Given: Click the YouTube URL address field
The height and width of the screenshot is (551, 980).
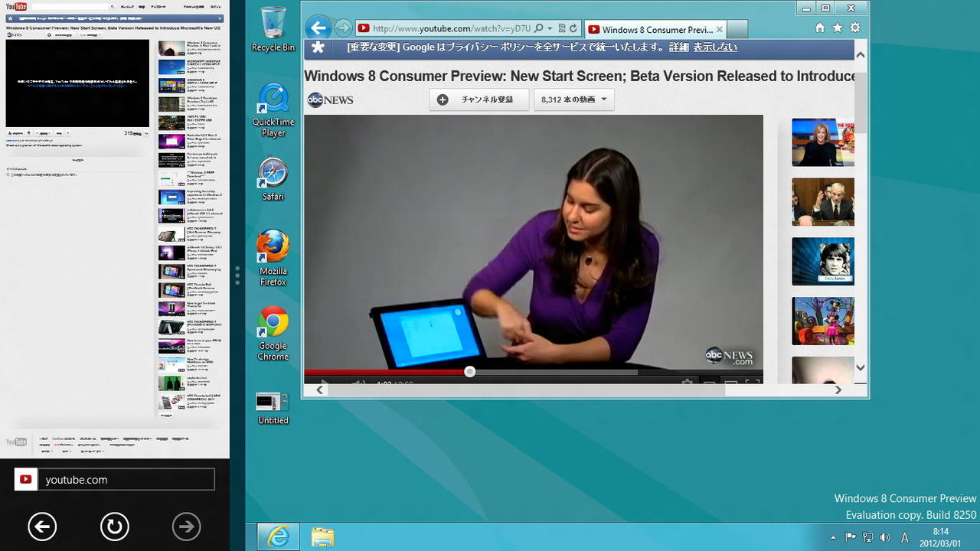Looking at the screenshot, I should click(452, 28).
